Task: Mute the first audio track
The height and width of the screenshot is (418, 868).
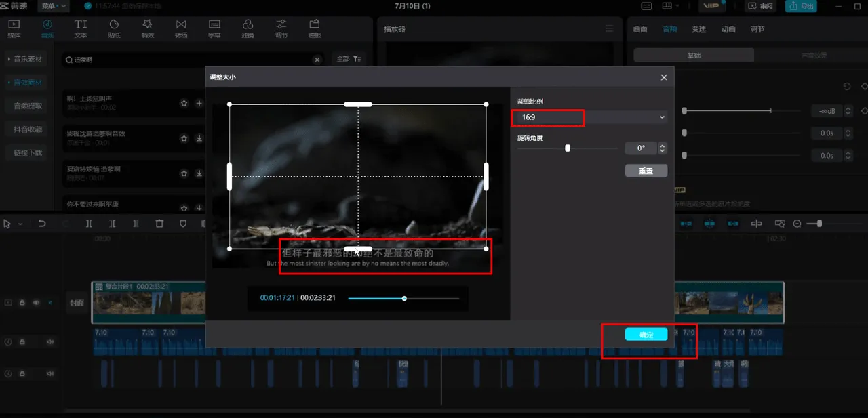Action: [50, 342]
